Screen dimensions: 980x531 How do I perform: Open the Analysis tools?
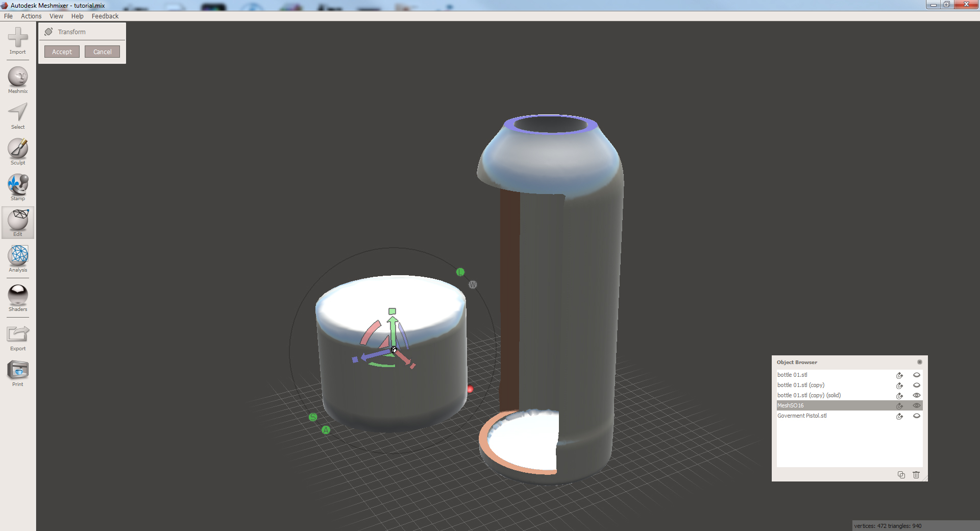pyautogui.click(x=18, y=259)
